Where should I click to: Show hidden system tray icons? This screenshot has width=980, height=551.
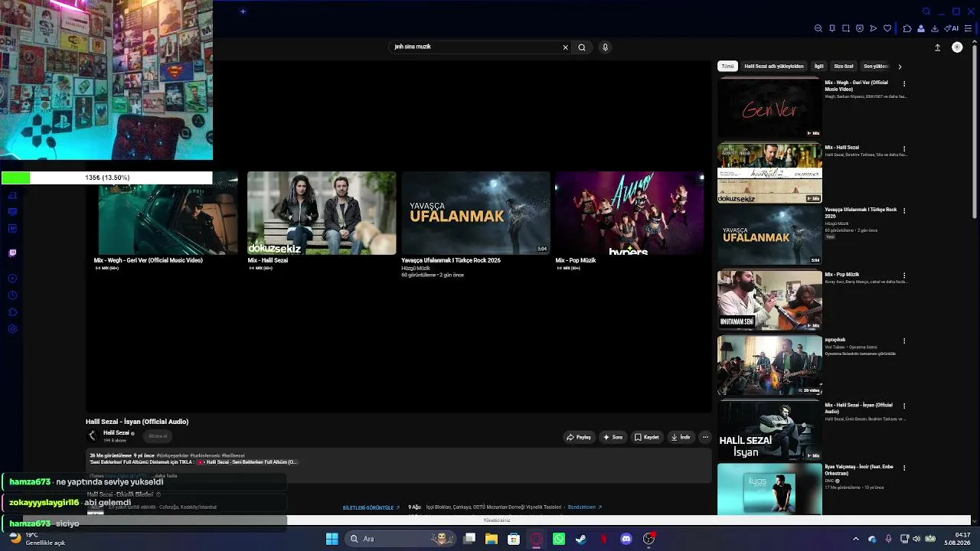(x=856, y=539)
